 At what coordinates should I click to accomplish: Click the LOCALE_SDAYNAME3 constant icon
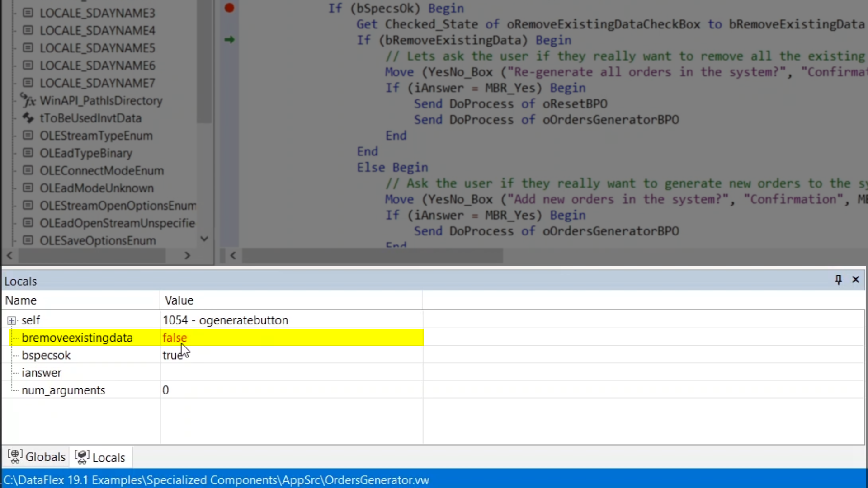28,13
